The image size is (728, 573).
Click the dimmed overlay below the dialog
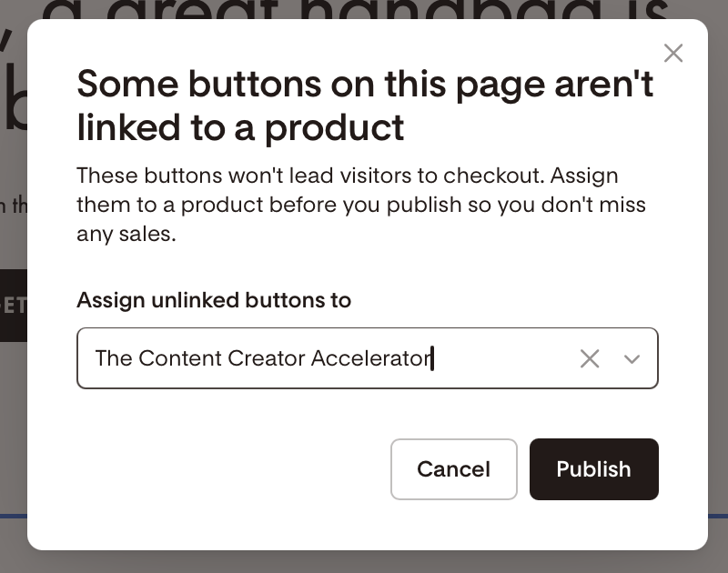364,562
